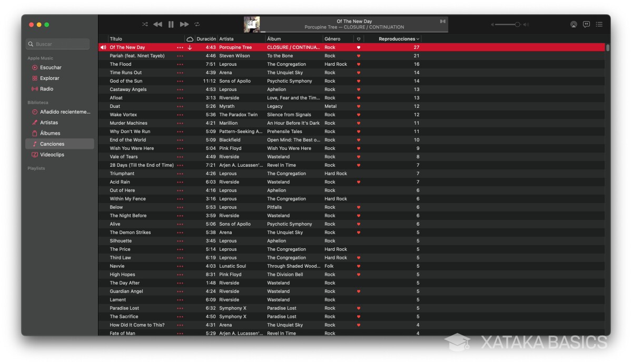The height and width of the screenshot is (364, 632).
Task: Toggle the heart on Acid Rain
Action: pyautogui.click(x=359, y=181)
